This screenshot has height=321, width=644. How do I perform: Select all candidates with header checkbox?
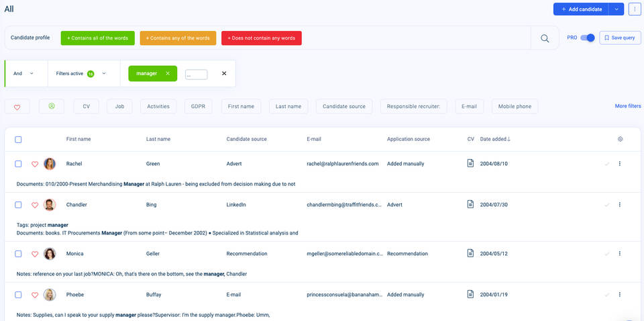[x=18, y=140]
